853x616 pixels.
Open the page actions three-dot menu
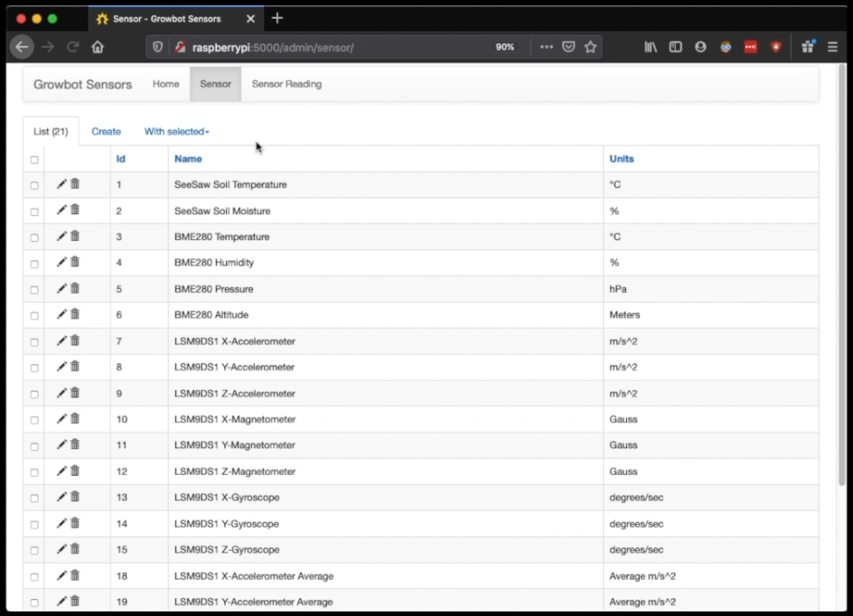click(x=547, y=47)
